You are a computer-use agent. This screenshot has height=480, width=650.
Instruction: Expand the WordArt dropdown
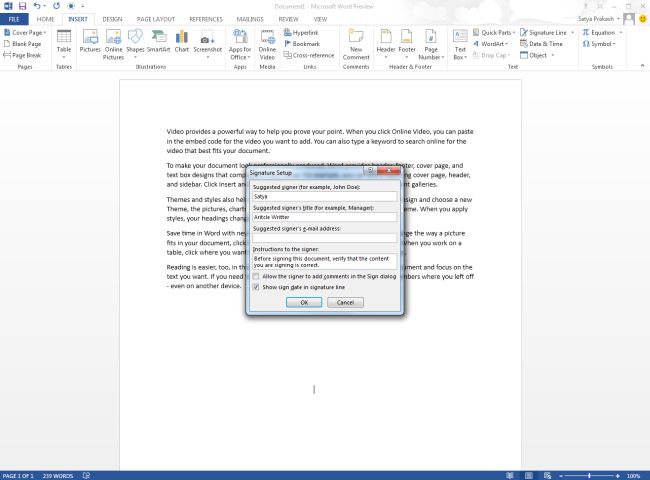click(507, 44)
